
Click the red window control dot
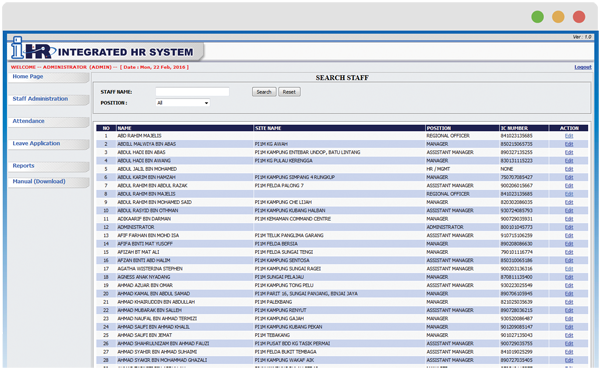point(579,17)
